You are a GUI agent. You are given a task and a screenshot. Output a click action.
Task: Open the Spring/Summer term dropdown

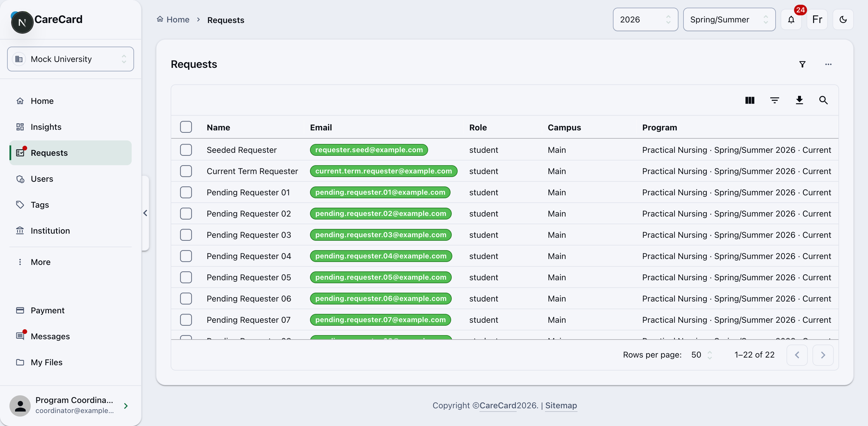tap(729, 19)
